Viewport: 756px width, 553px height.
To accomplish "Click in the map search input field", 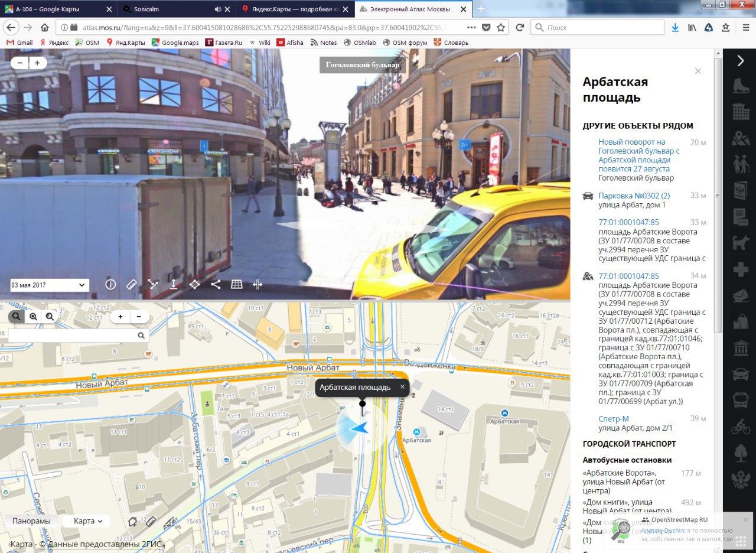I will tap(72, 336).
